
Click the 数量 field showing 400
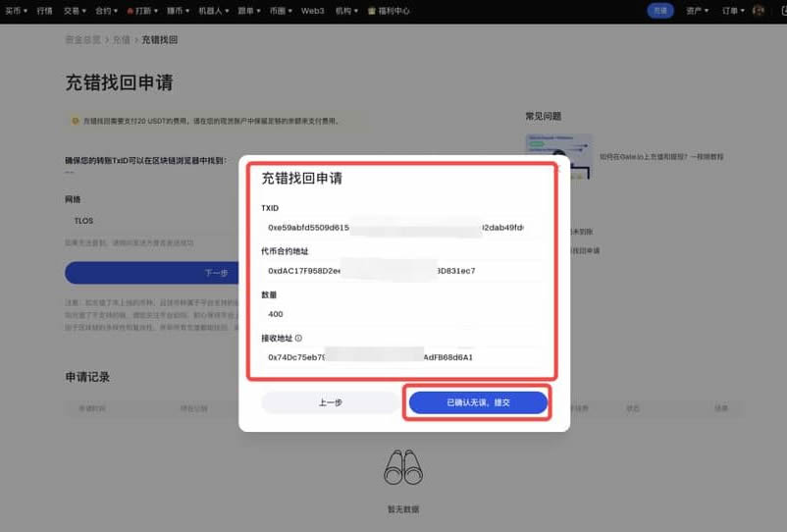point(397,314)
